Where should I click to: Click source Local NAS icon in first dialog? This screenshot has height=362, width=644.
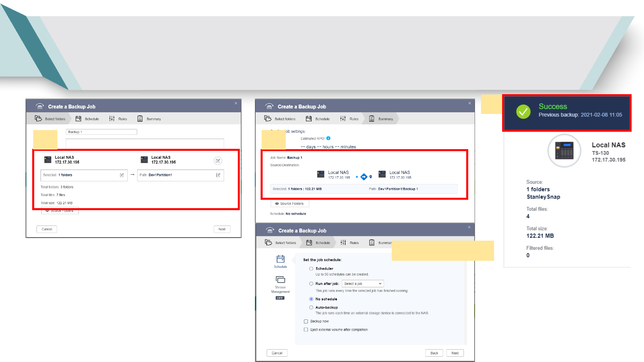(x=48, y=160)
